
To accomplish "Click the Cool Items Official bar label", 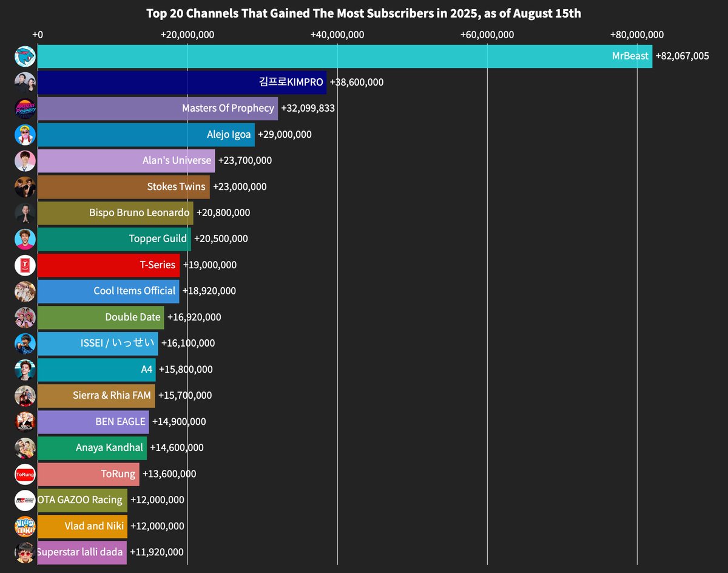I will click(135, 291).
